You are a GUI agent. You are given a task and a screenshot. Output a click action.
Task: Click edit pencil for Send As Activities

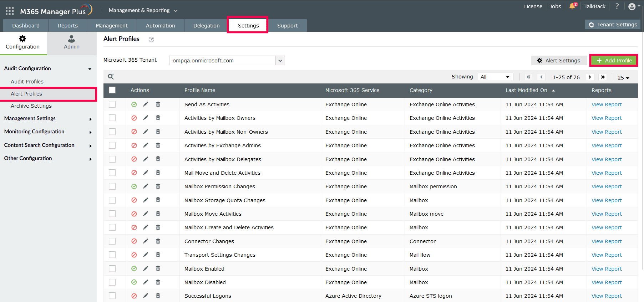coord(146,104)
